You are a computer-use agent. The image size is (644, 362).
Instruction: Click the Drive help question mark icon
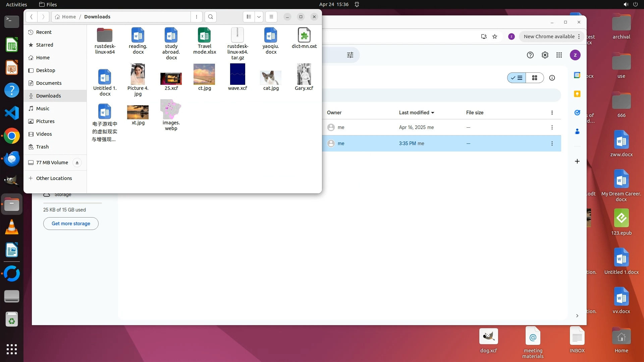click(530, 55)
